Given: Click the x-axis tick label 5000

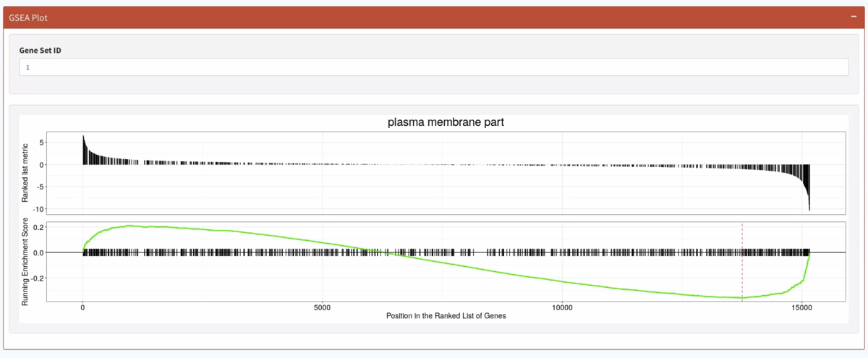Looking at the screenshot, I should tap(323, 307).
